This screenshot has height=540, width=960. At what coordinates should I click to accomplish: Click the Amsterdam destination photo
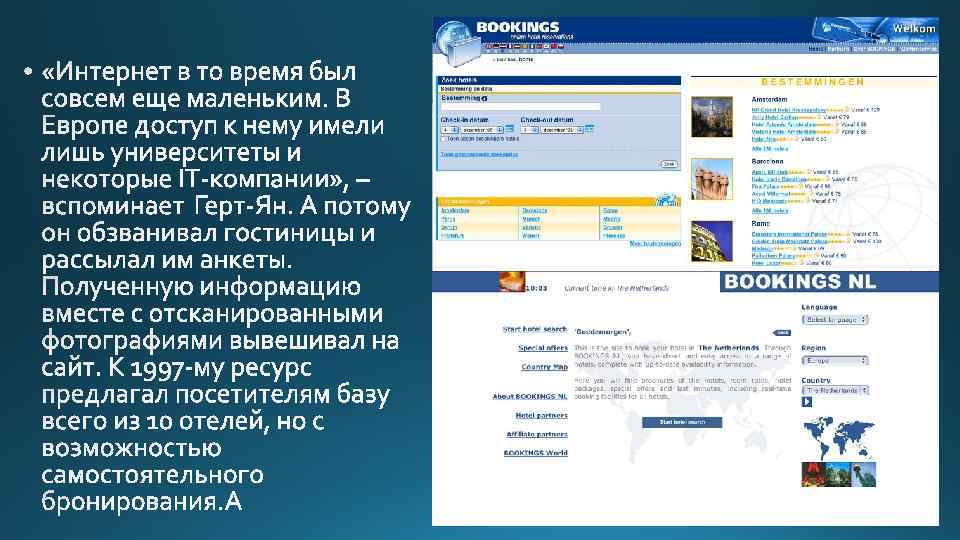pos(711,116)
